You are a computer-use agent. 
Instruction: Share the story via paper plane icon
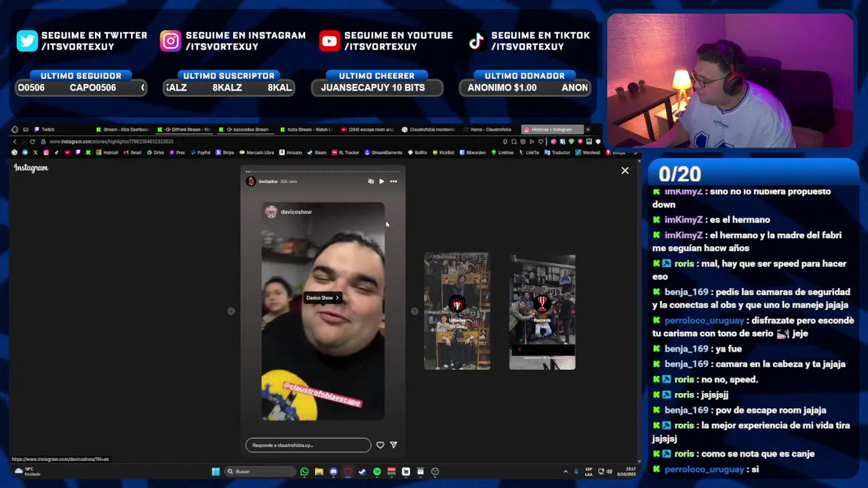point(393,445)
